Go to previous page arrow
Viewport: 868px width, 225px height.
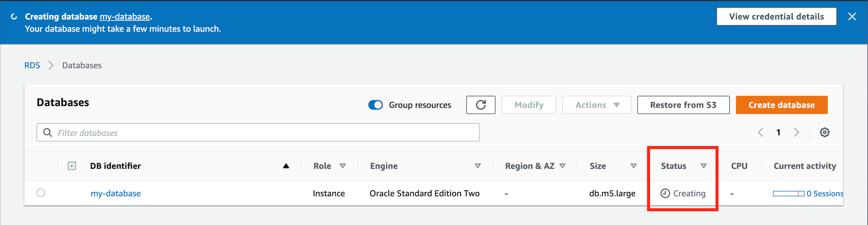(760, 132)
